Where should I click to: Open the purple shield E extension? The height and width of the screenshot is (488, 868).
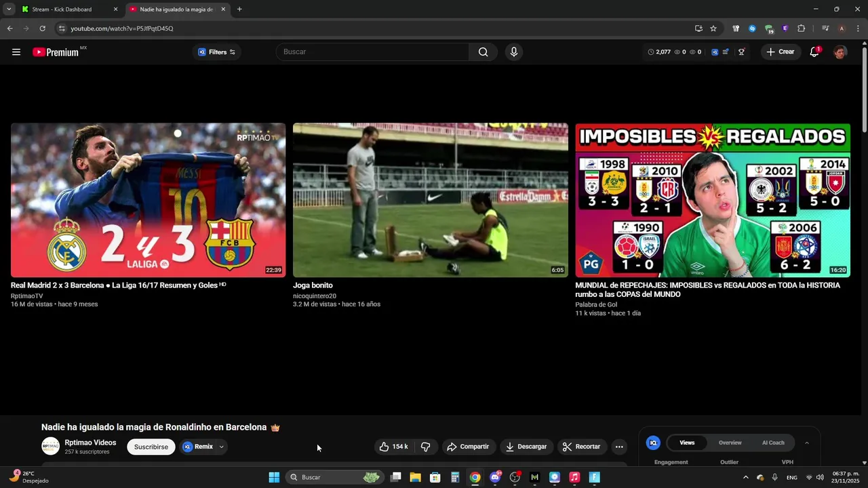click(785, 28)
